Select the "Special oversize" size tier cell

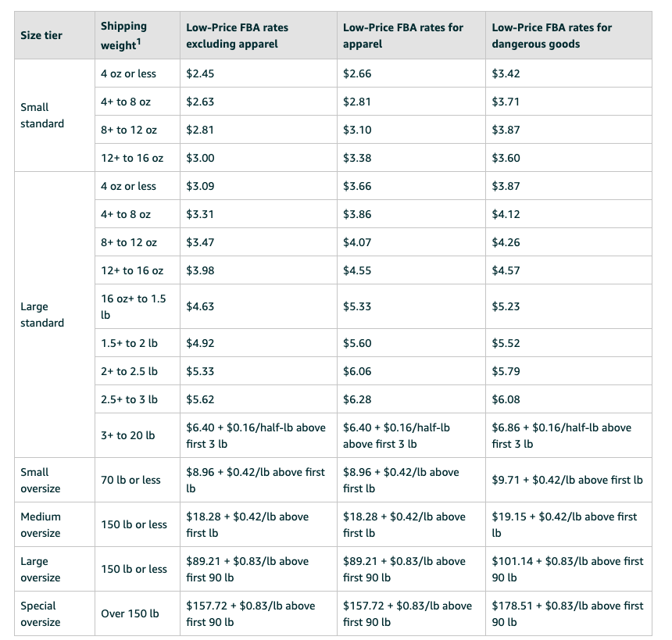tap(40, 613)
